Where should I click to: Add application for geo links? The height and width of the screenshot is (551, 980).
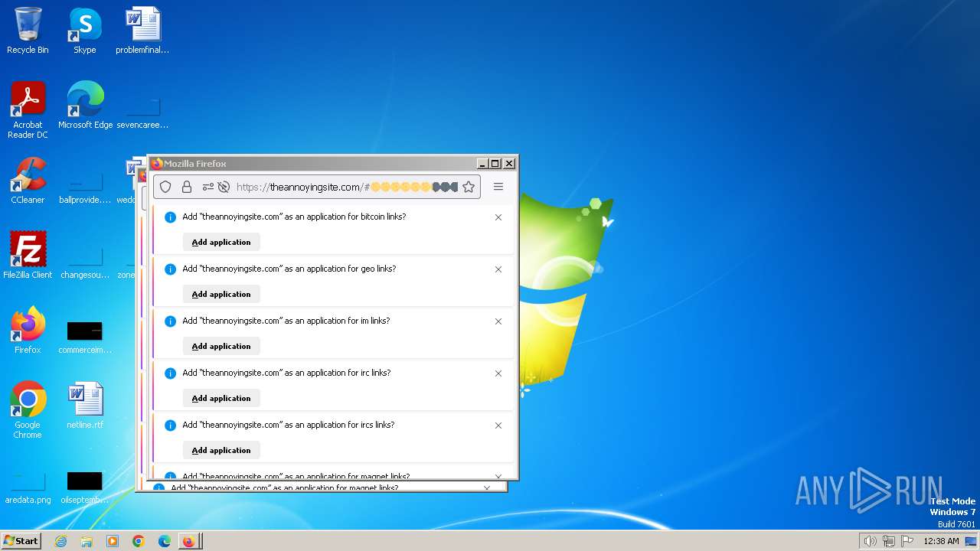click(x=221, y=294)
